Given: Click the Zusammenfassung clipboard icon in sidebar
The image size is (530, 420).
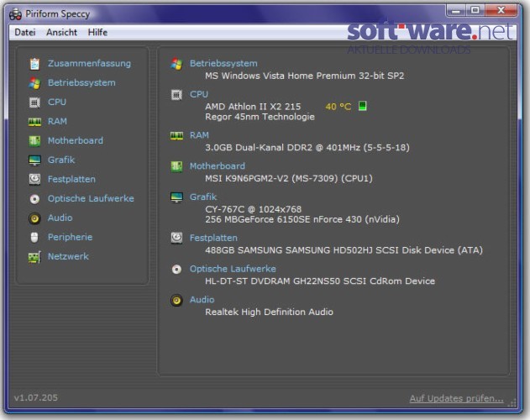Looking at the screenshot, I should (x=34, y=64).
